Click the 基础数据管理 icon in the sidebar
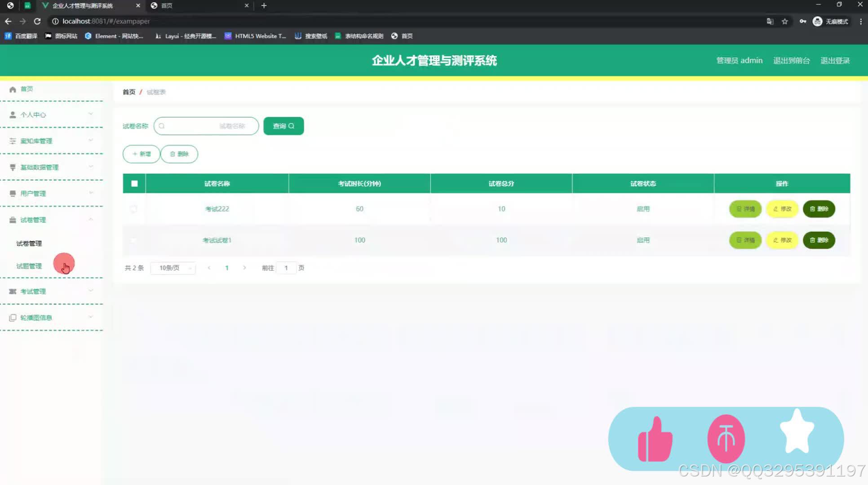 13,168
